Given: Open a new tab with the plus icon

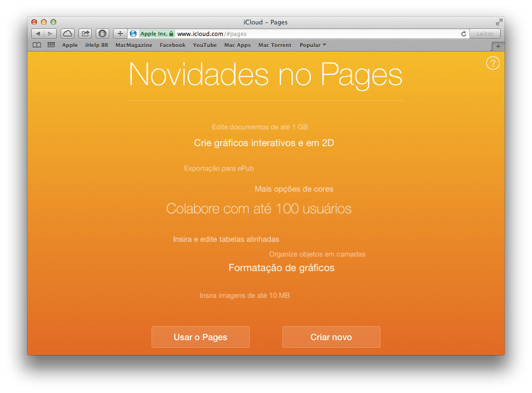Looking at the screenshot, I should 498,47.
